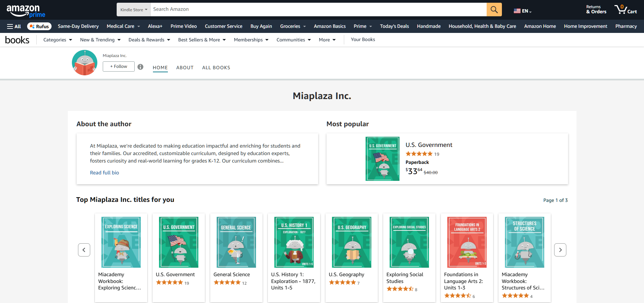Open U.S. History 1 book cover

294,242
